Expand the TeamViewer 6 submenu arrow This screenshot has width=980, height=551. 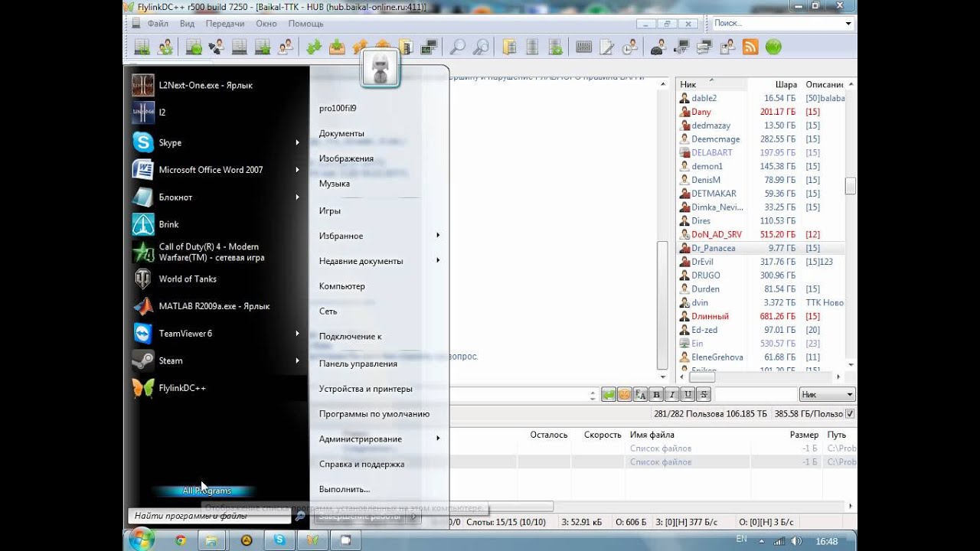click(297, 334)
